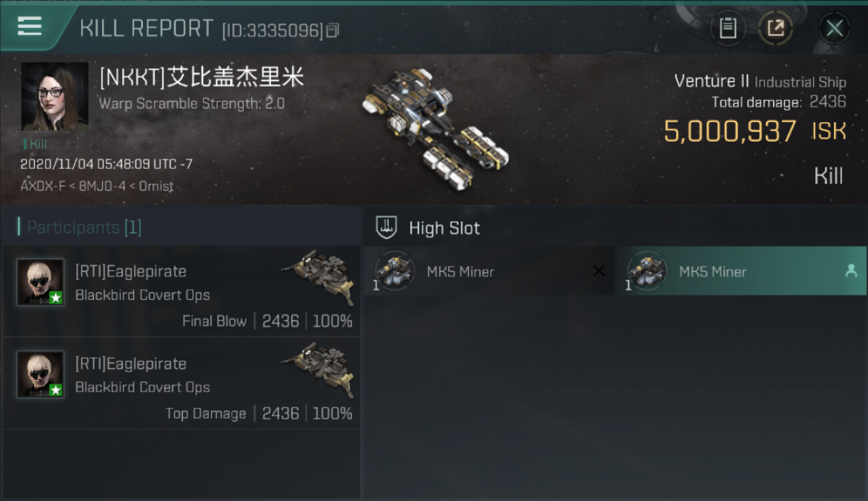The image size is (868, 501).
Task: Open system location AXDX-F link
Action: click(x=44, y=186)
